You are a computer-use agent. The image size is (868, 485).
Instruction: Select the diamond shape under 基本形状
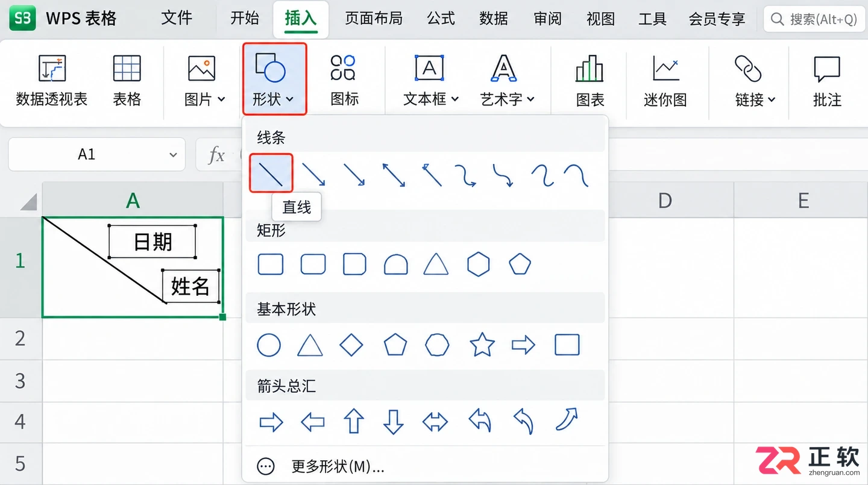click(x=351, y=345)
